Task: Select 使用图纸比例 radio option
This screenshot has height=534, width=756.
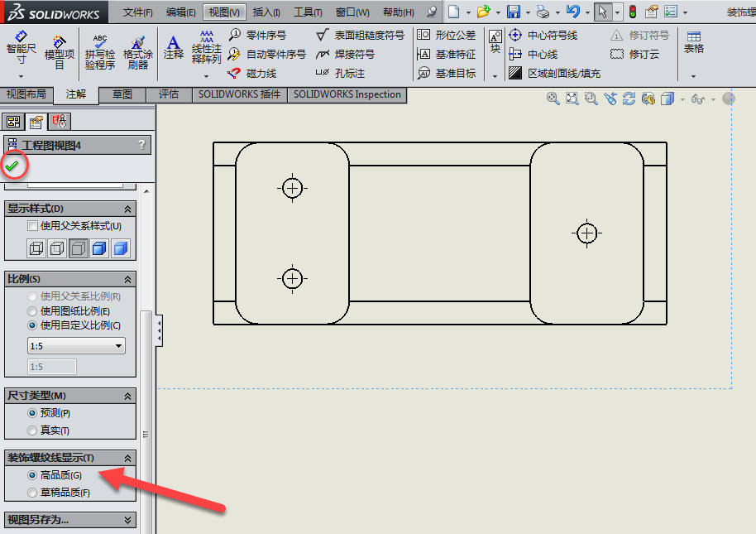Action: point(32,311)
